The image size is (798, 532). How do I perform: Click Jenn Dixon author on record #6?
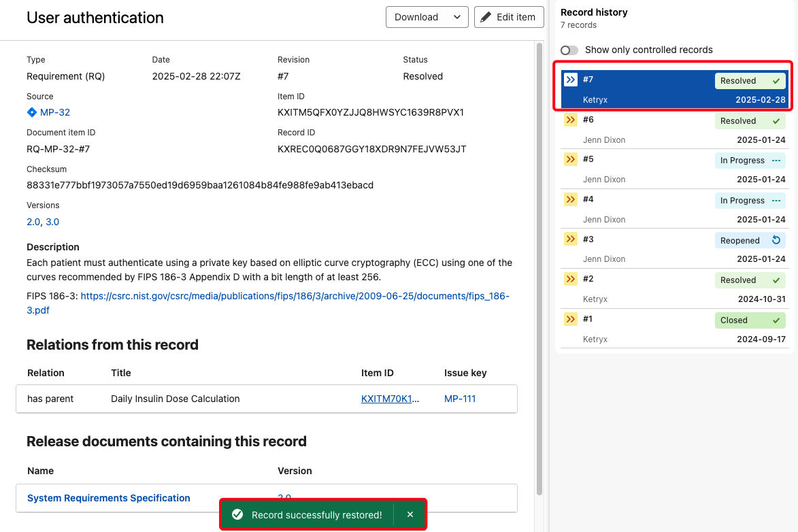pos(604,140)
